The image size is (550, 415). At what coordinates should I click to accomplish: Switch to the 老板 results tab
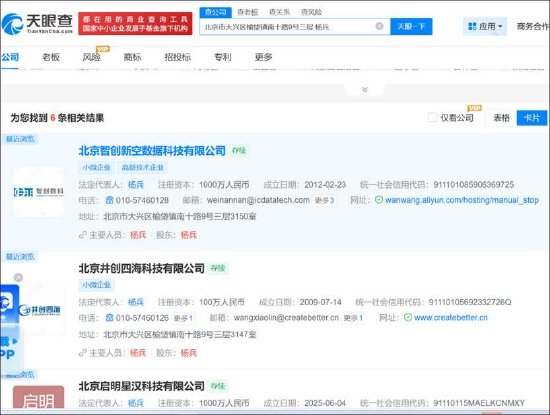[51, 57]
